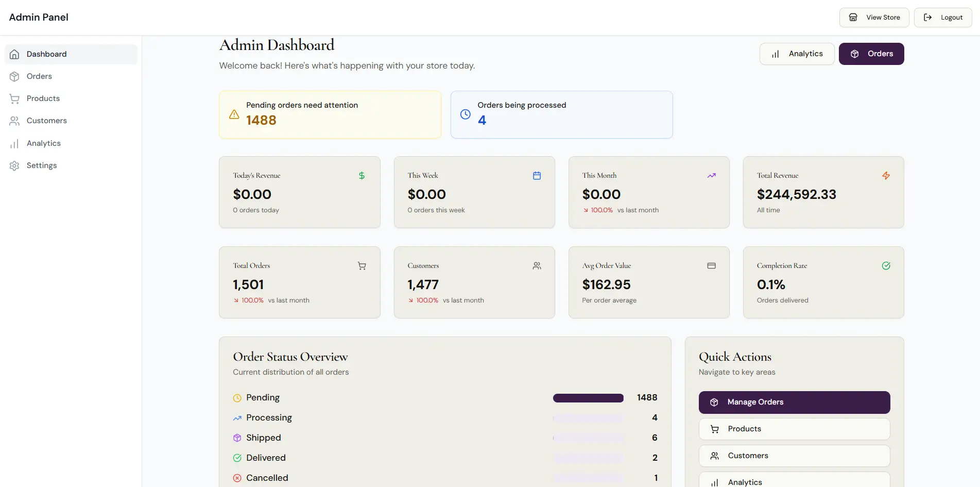The height and width of the screenshot is (487, 980).
Task: Switch to the Orders view
Action: (871, 54)
